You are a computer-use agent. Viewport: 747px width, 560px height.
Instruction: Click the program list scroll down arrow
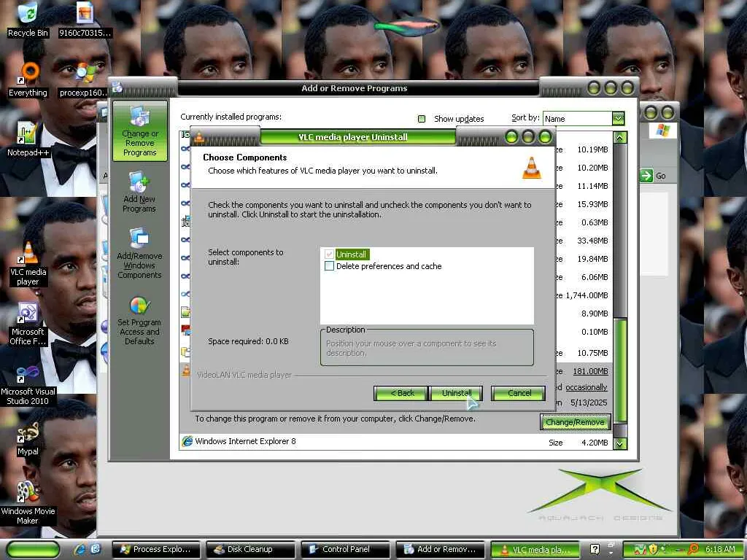point(620,444)
